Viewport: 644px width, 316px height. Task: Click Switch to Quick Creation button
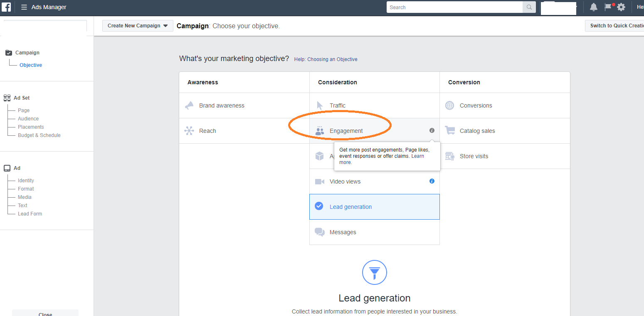[x=614, y=26]
